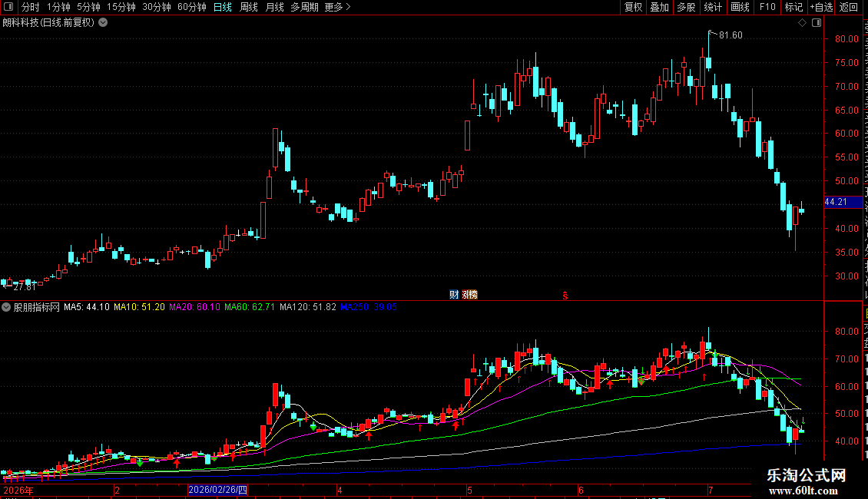Switch to 60分钟 period

(192, 7)
